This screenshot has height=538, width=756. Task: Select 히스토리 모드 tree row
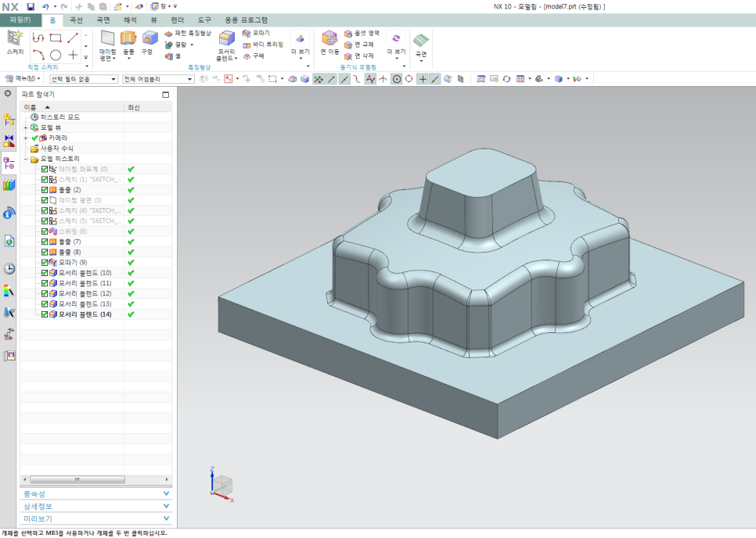(x=96, y=117)
